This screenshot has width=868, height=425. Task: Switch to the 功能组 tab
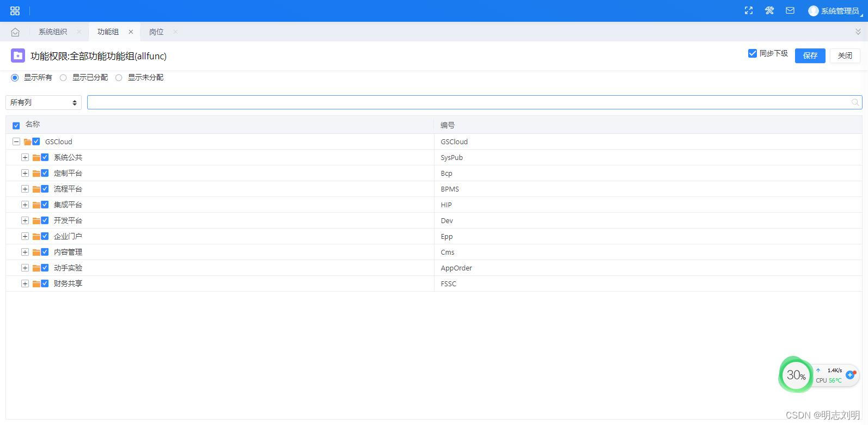click(108, 32)
